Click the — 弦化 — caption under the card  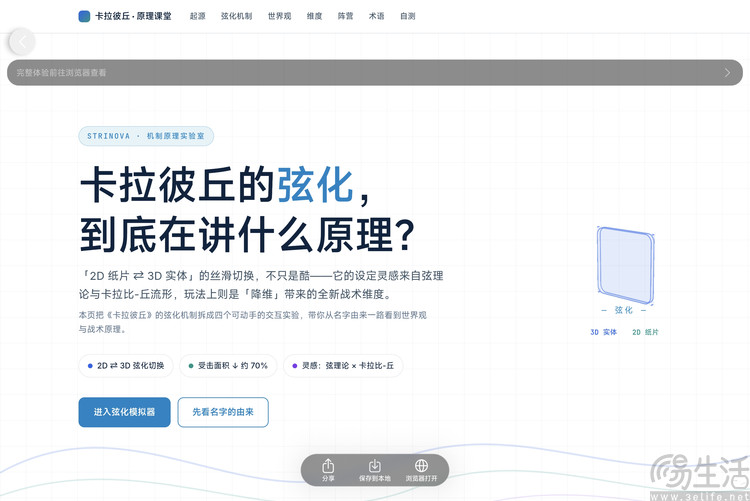point(623,310)
